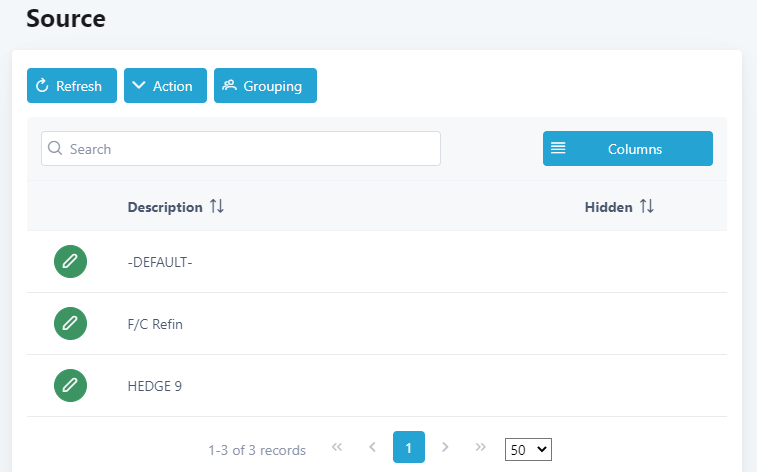Edit the -DEFAULT- source record
The image size is (757, 472).
tap(70, 262)
